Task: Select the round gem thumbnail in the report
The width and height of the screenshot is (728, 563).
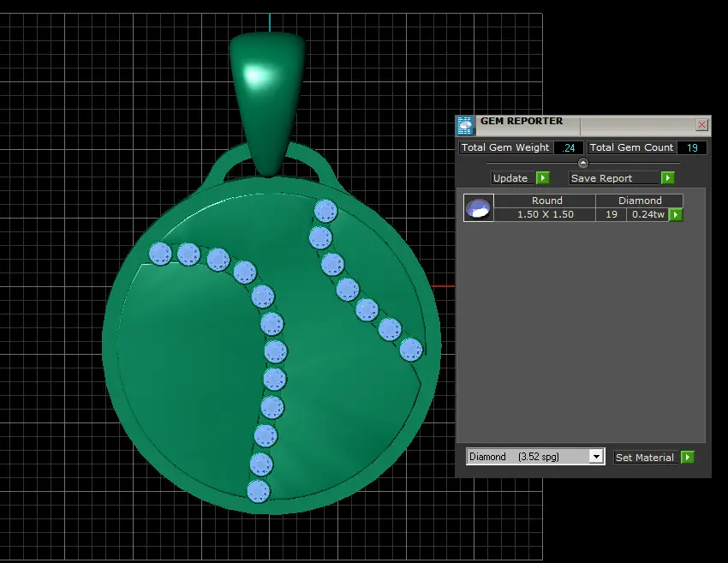Action: [478, 207]
